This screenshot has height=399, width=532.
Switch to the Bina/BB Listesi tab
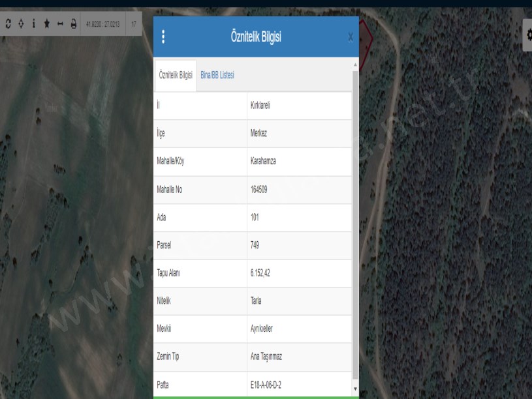click(x=217, y=76)
